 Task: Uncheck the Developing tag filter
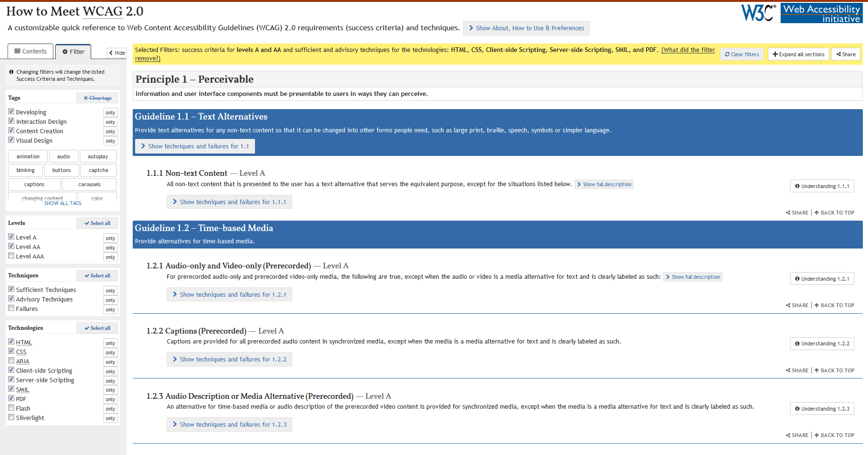click(x=11, y=111)
